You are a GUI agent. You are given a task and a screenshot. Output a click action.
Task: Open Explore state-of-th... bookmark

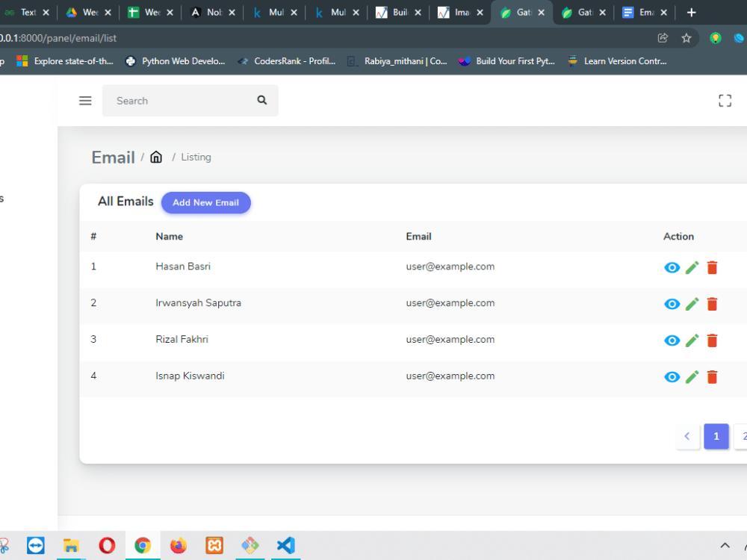(65, 61)
